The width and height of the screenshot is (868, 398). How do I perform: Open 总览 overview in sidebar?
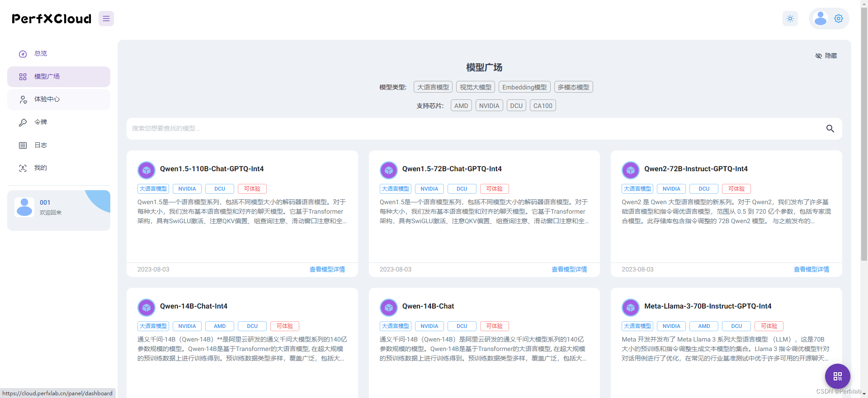pyautogui.click(x=59, y=54)
